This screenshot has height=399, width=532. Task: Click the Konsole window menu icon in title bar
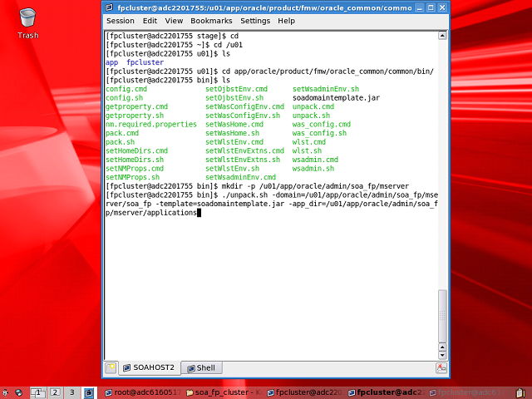(111, 7)
